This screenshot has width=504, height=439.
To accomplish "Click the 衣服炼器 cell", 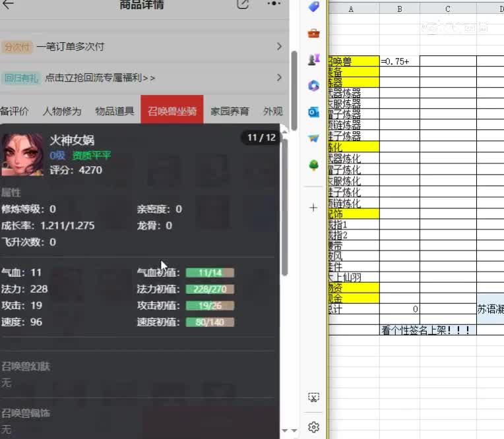I will (x=354, y=103).
